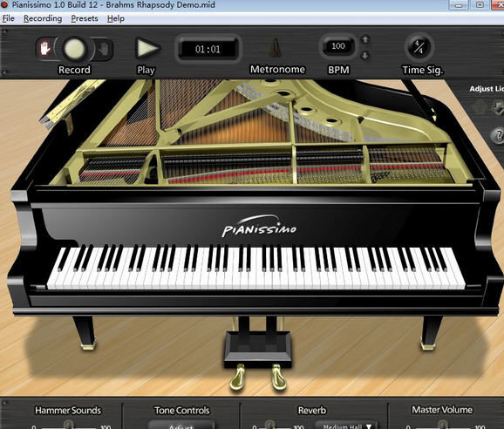Open the Help menu
Viewport: 504px width, 429px height.
(x=116, y=18)
